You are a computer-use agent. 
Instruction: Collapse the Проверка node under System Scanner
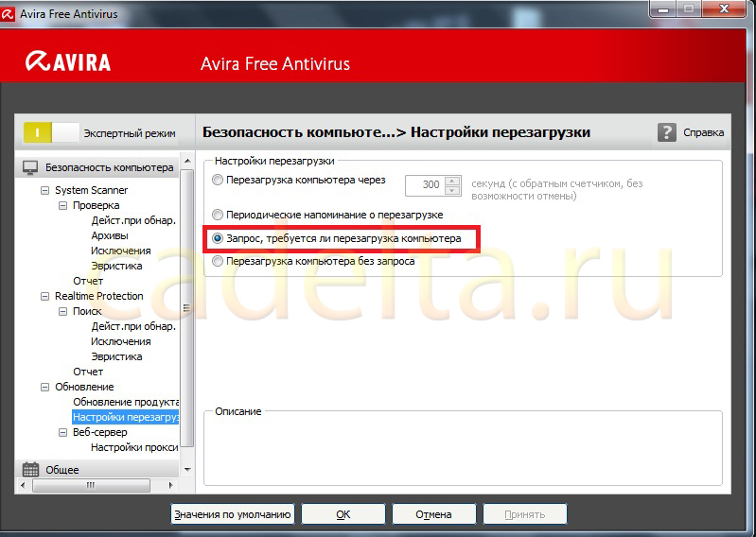pos(62,206)
